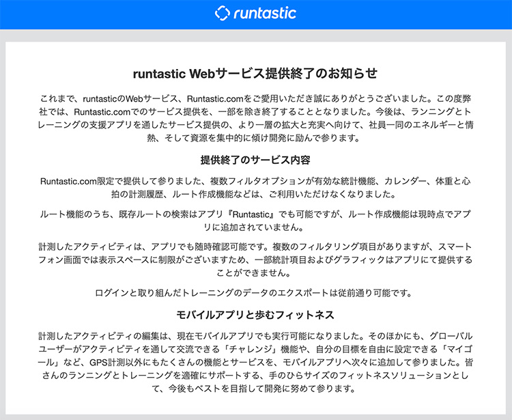The height and width of the screenshot is (420, 512).
Task: Click the paragraph starting 'Runtastic.com限定で提供して参りました'
Action: 255,188
